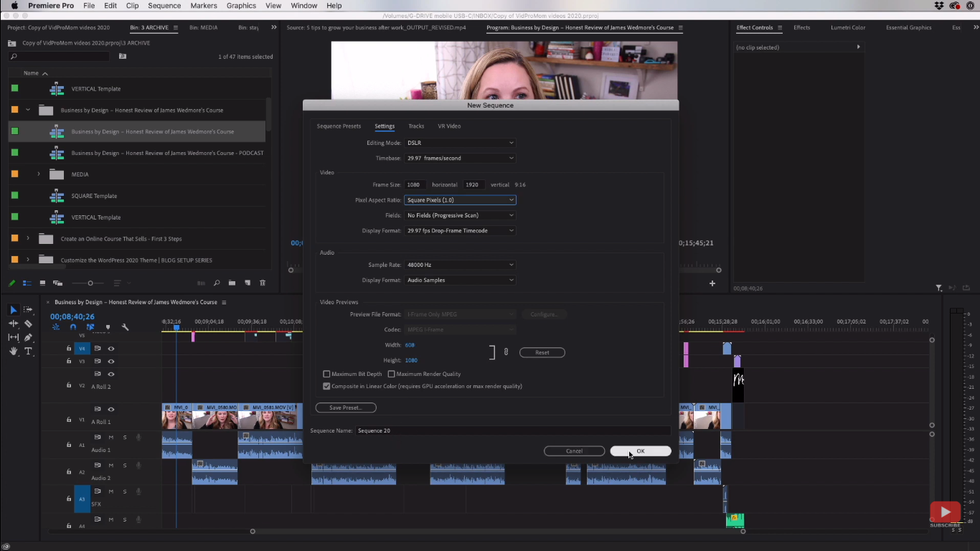
Task: Toggle the snapping magnet in the timeline
Action: pyautogui.click(x=73, y=326)
